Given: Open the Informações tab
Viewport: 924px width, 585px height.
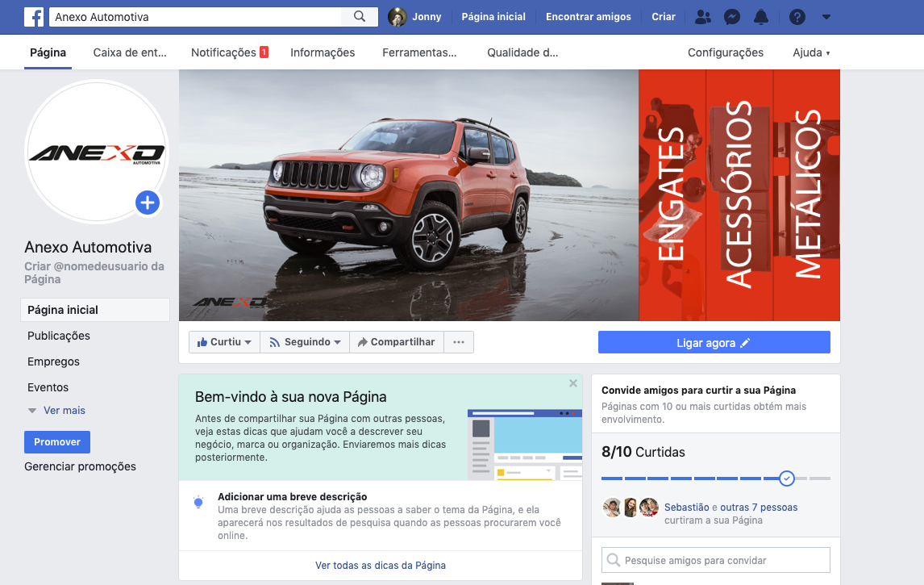Looking at the screenshot, I should [323, 52].
